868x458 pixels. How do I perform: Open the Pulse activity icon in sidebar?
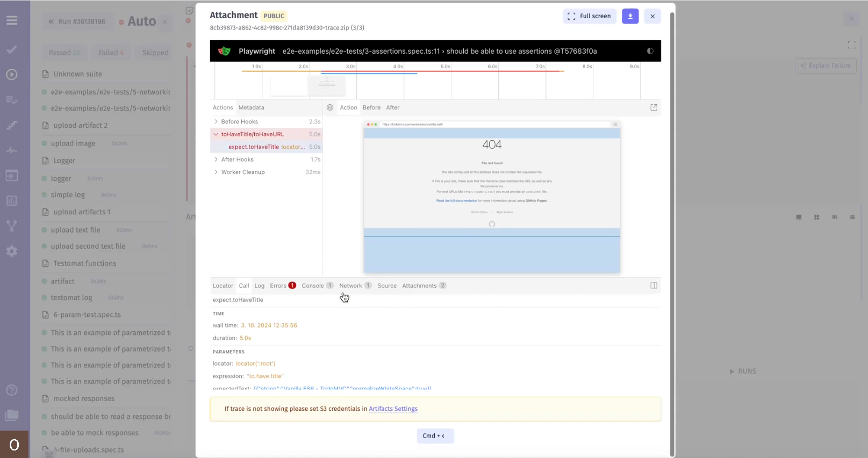pos(12,150)
